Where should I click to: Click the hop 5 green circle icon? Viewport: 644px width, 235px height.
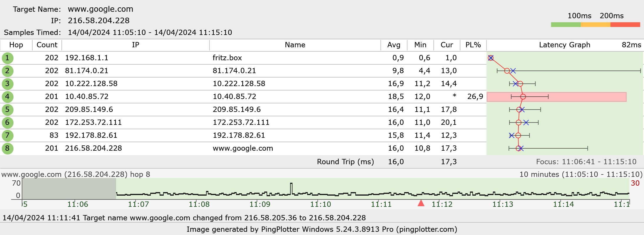click(x=7, y=110)
